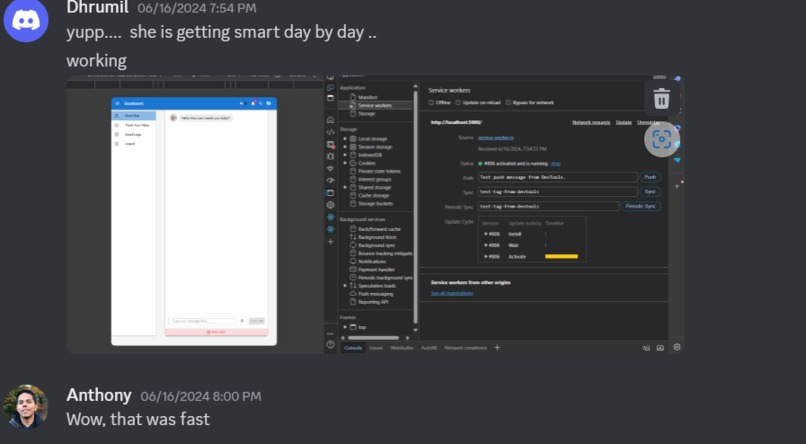Expand the #806 Activate update row
This screenshot has height=444, width=806.
pyautogui.click(x=486, y=256)
